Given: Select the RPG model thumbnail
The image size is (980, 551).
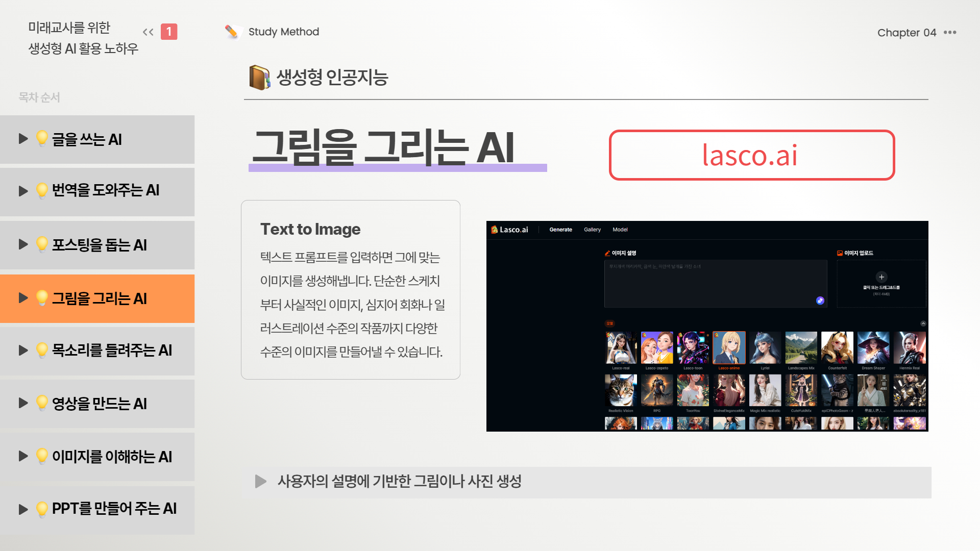Looking at the screenshot, I should 657,390.
